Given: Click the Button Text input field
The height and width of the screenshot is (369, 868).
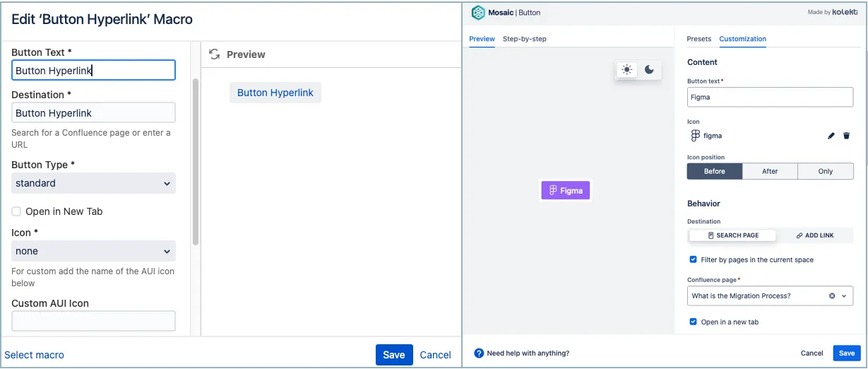Looking at the screenshot, I should (93, 70).
